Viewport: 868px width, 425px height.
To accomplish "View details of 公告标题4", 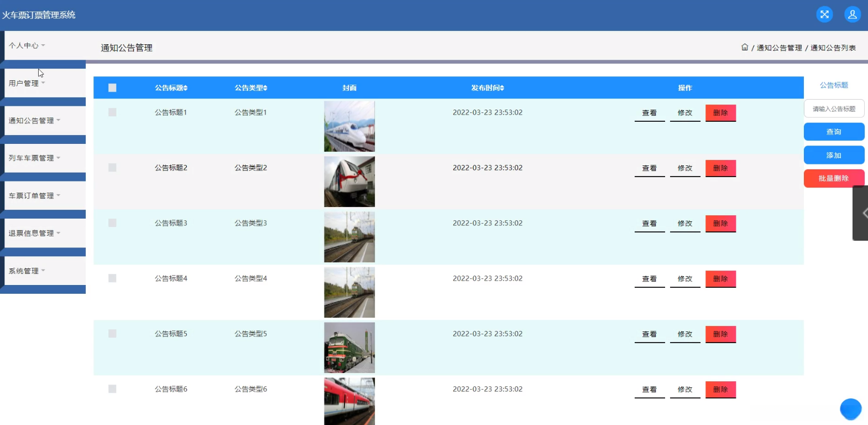I will 650,279.
